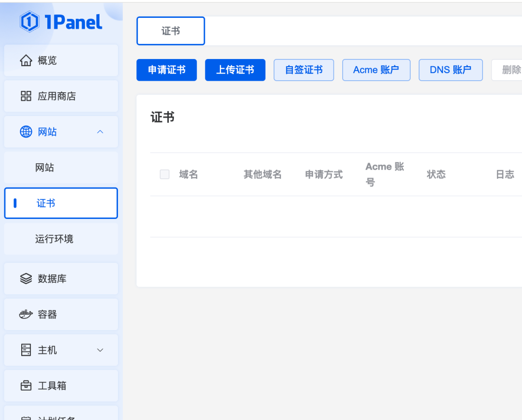Open the 自签证书 dialog button
522x420 pixels.
[x=304, y=70]
